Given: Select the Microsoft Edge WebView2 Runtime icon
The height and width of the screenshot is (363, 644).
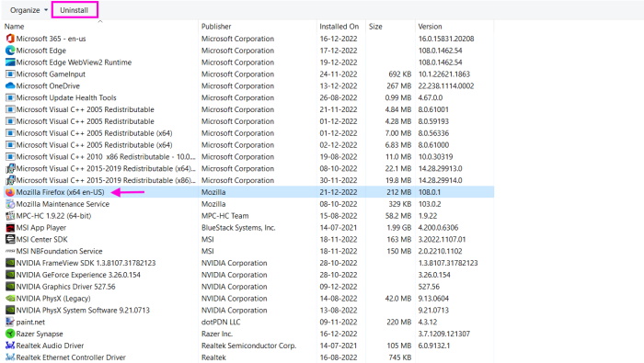Looking at the screenshot, I should [10, 62].
